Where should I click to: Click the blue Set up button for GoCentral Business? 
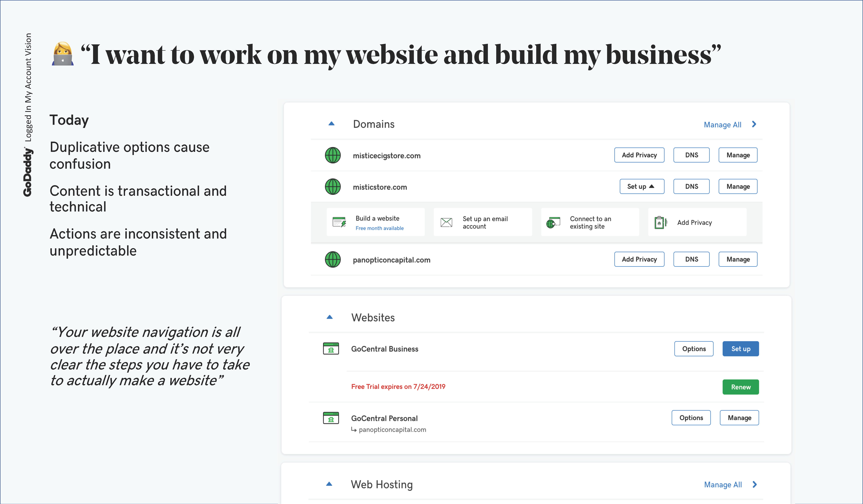(740, 349)
